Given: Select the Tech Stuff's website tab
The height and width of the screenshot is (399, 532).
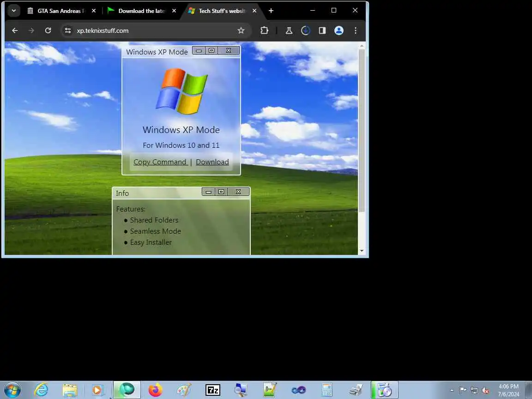Looking at the screenshot, I should [x=222, y=11].
